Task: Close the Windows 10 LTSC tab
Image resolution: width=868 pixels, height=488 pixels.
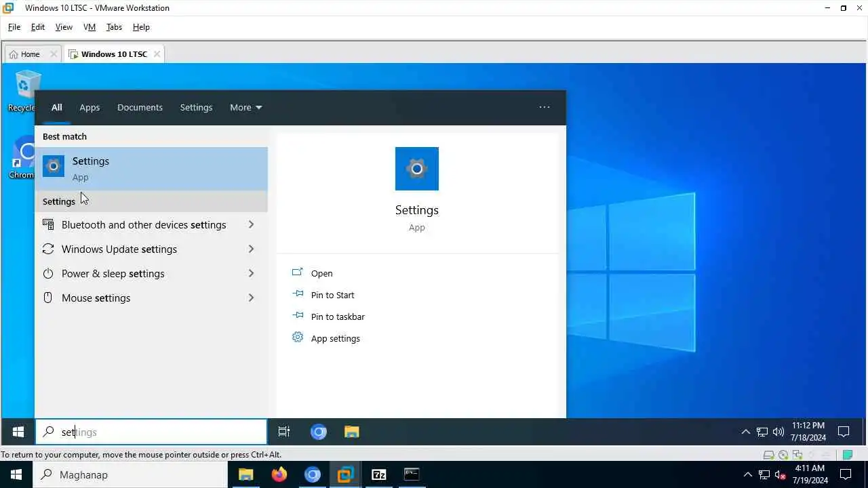Action: (157, 54)
